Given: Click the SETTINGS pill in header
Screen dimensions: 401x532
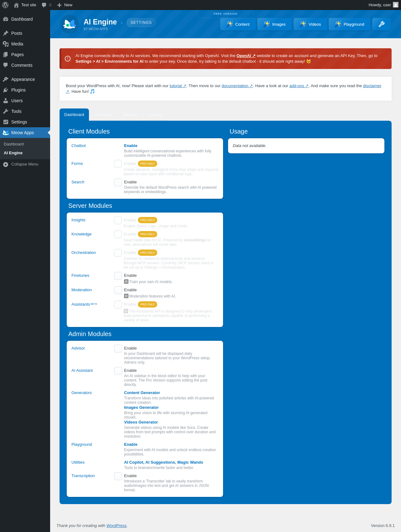Looking at the screenshot, I should tap(141, 23).
